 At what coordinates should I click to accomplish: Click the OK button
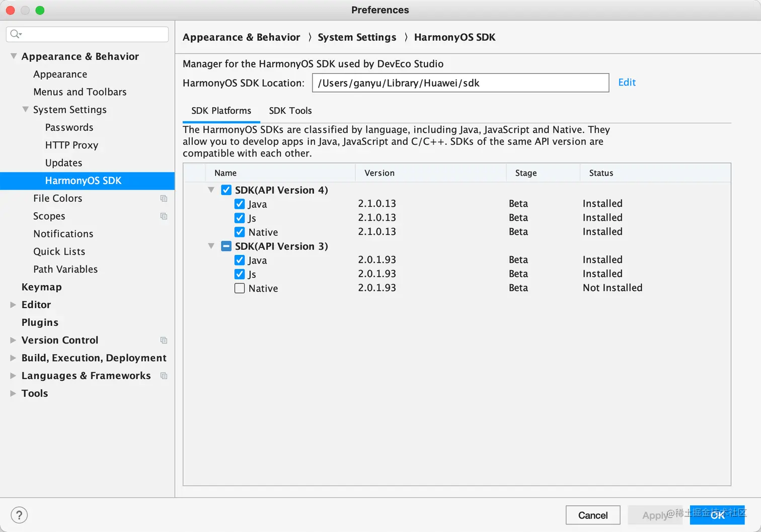pyautogui.click(x=717, y=515)
